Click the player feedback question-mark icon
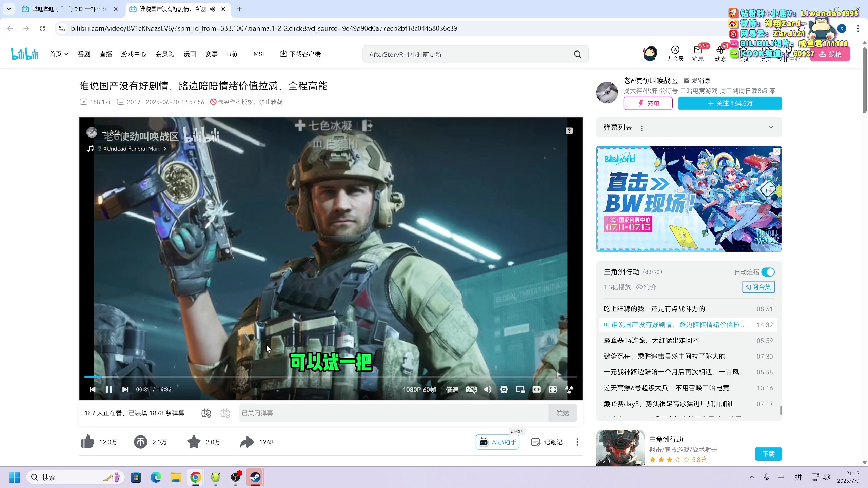868x488 pixels. [x=569, y=131]
